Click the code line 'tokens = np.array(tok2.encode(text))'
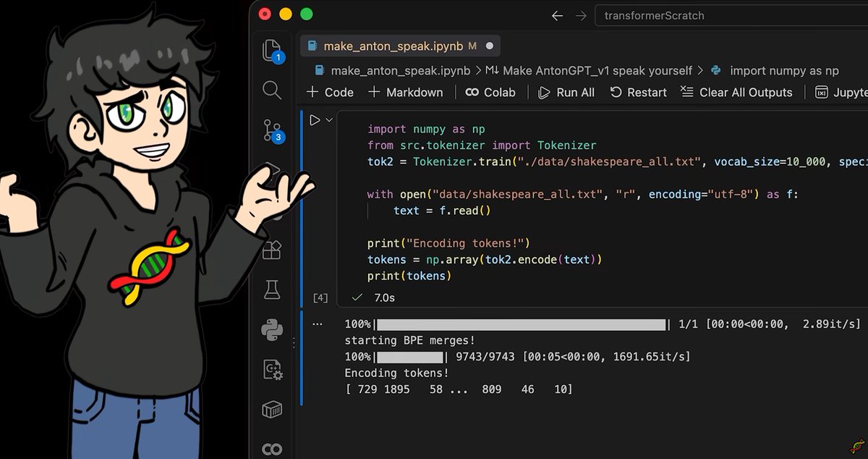This screenshot has height=459, width=868. click(x=485, y=259)
